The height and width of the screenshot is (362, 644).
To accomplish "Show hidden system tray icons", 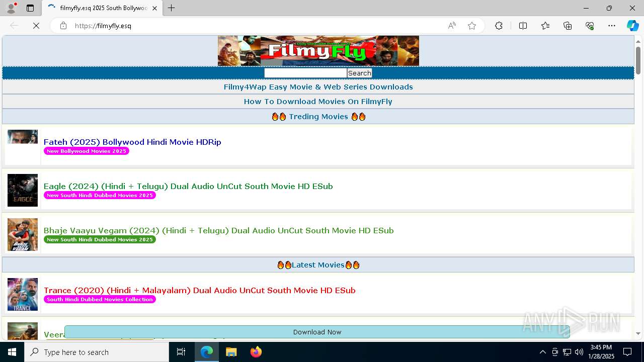I will click(542, 352).
